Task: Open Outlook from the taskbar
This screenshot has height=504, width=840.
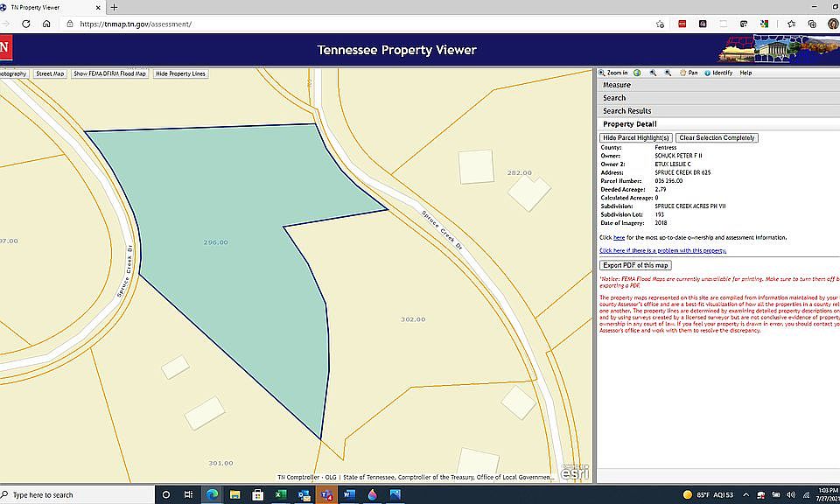Action: (x=304, y=495)
